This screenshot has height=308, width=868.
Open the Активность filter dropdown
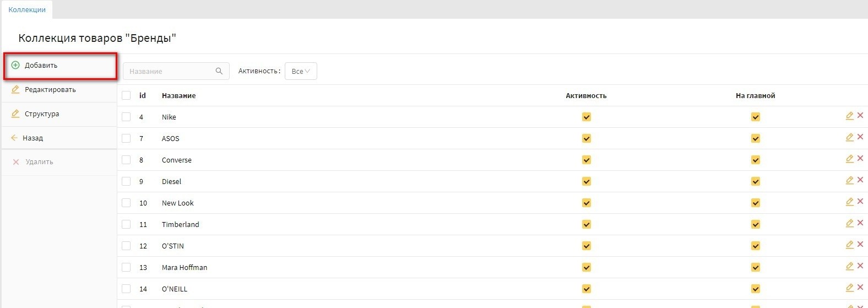click(301, 71)
